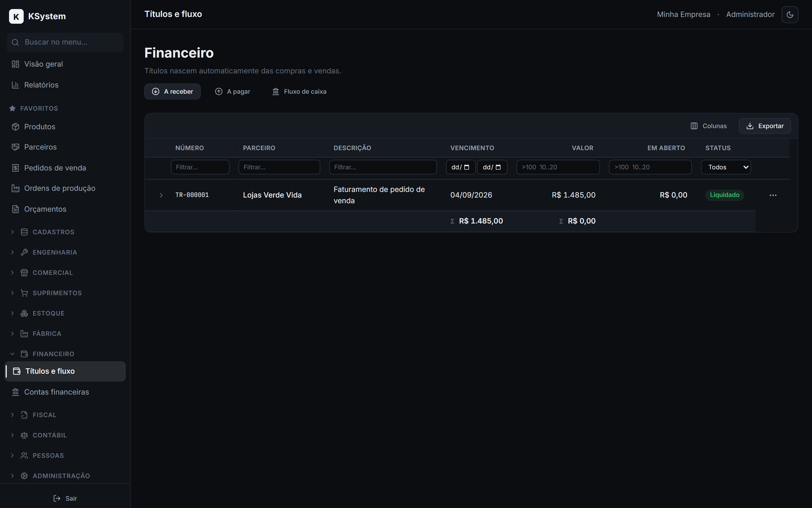
Task: Open Contas financeiras menu item
Action: click(65, 392)
